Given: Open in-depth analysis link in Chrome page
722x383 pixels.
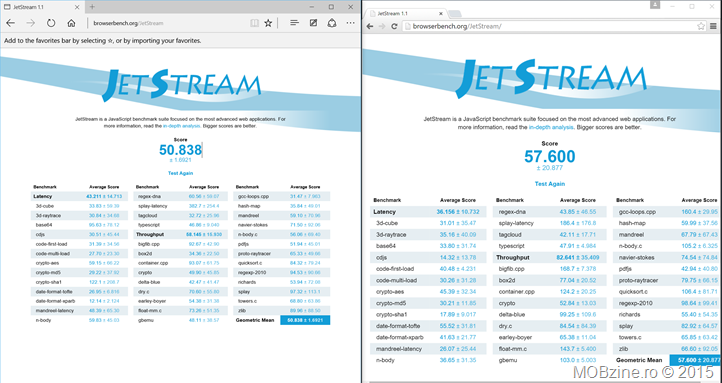Looking at the screenshot, I should tap(551, 127).
